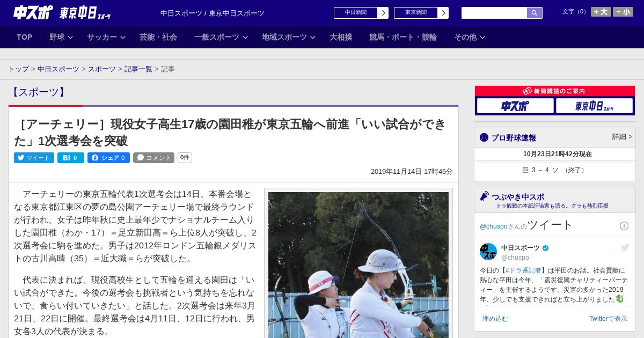Image resolution: width=644 pixels, height=338 pixels.
Task: Click the 中スポ logo in header
Action: pos(33,12)
